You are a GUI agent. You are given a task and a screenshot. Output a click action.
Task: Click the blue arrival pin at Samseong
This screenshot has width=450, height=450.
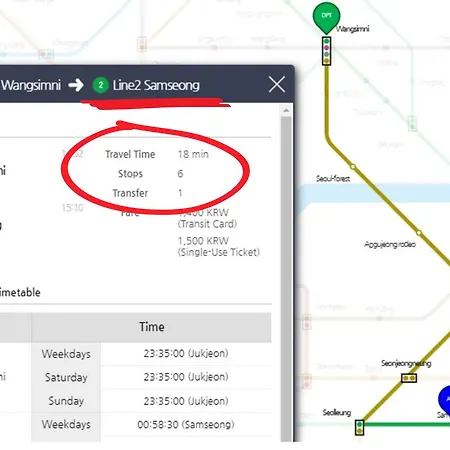445,398
